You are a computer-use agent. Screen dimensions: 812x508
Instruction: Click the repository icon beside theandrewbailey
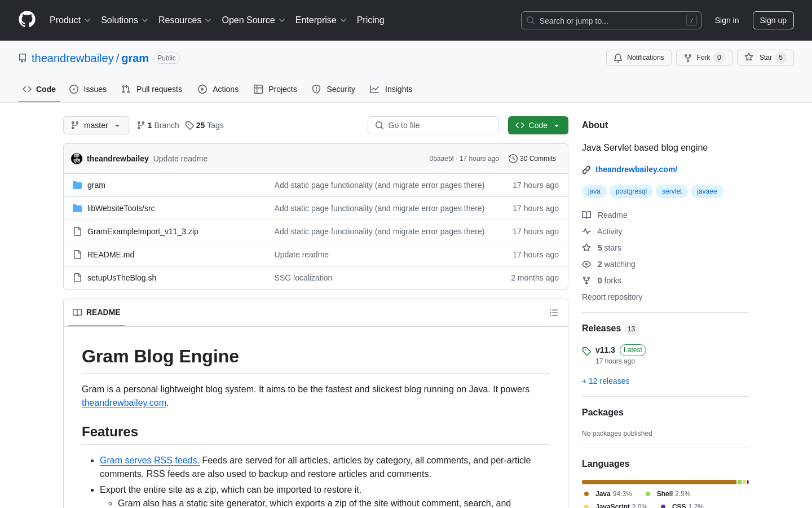[x=23, y=58]
